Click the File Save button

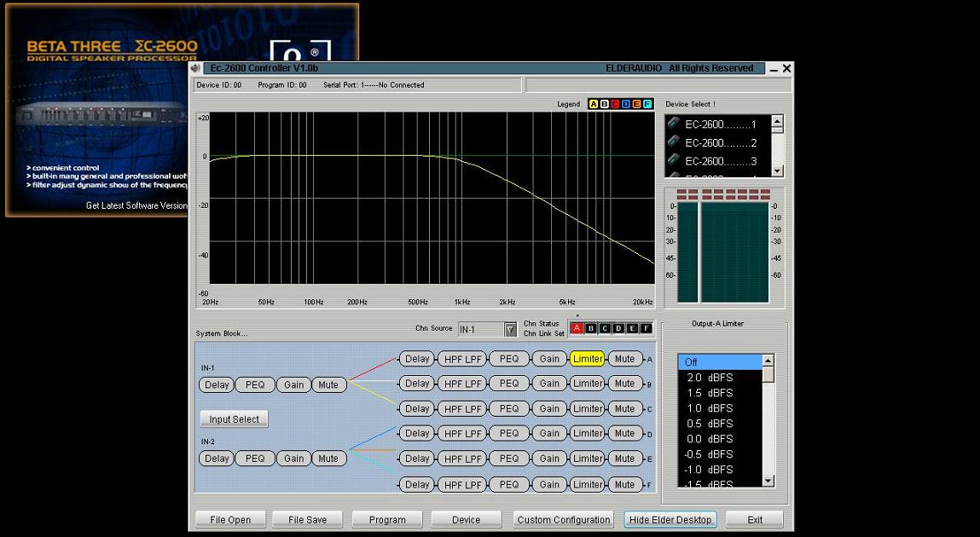pos(308,519)
